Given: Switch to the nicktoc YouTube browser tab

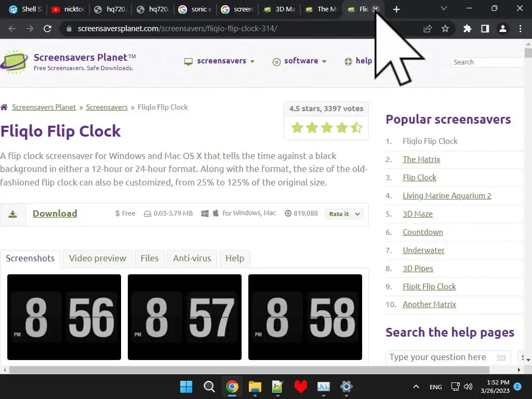Looking at the screenshot, I should [68, 9].
